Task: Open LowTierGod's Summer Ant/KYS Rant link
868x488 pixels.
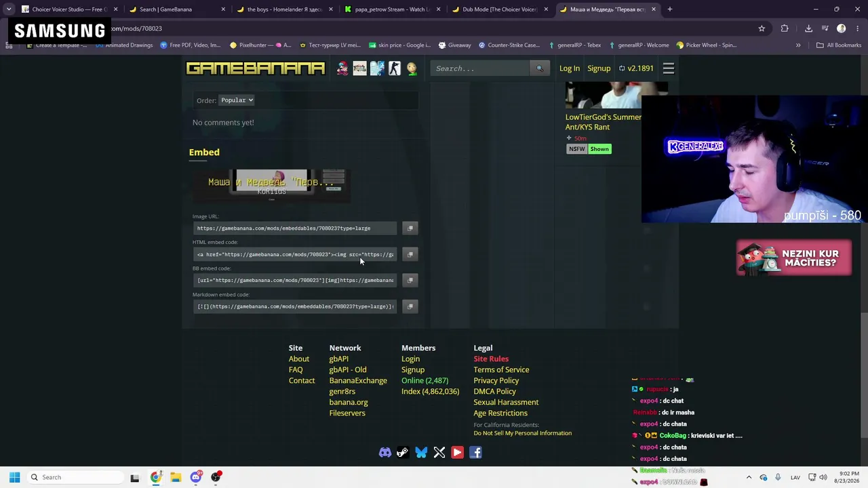Action: click(604, 122)
